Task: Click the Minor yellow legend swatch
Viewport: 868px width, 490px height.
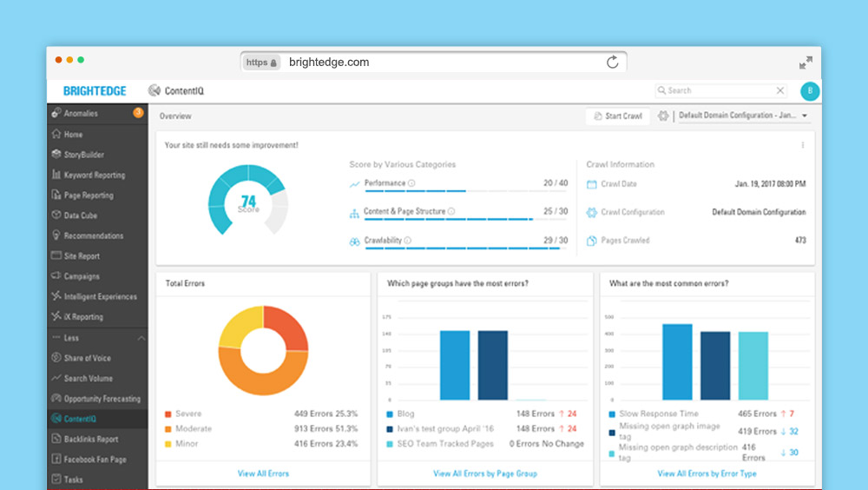Action: (168, 444)
